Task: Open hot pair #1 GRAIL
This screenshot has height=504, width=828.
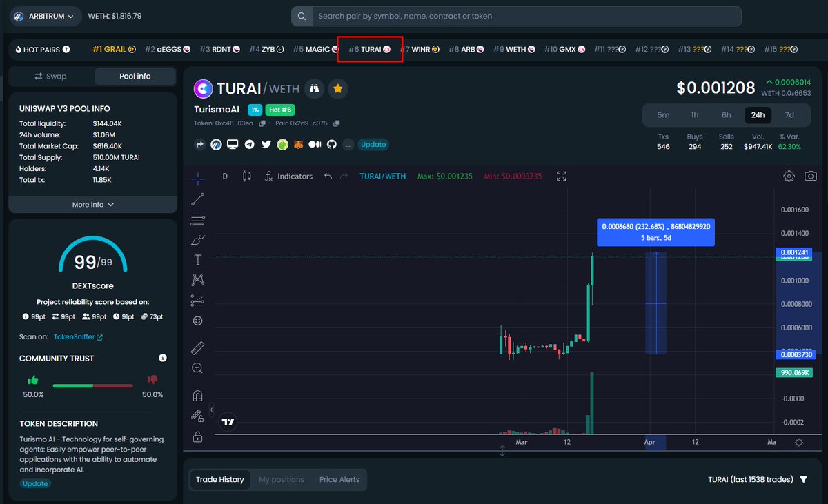Action: tap(114, 50)
